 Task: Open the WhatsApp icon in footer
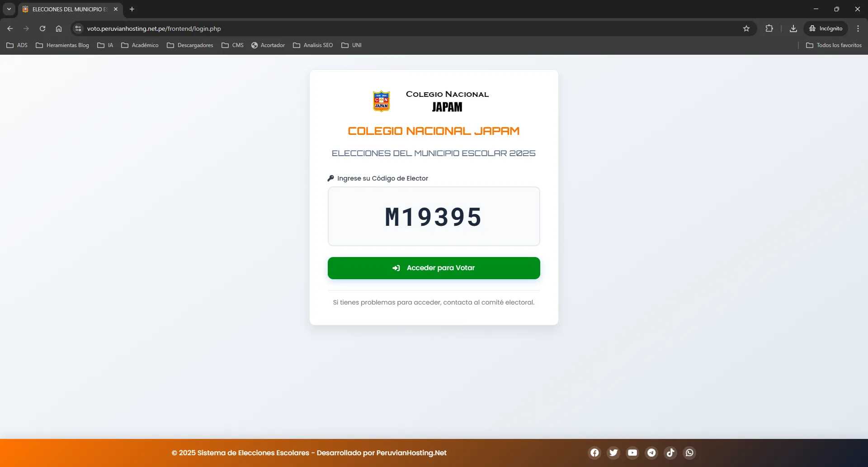click(x=689, y=453)
